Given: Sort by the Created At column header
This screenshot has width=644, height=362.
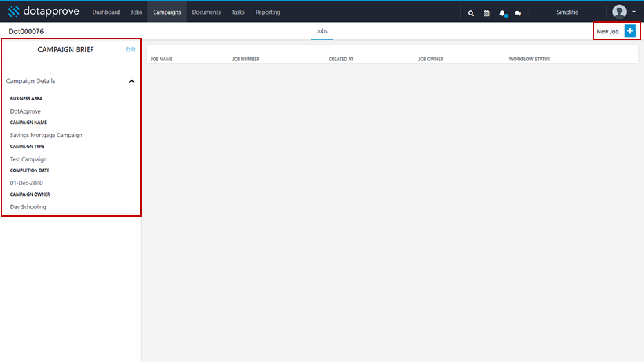Looking at the screenshot, I should click(x=341, y=59).
